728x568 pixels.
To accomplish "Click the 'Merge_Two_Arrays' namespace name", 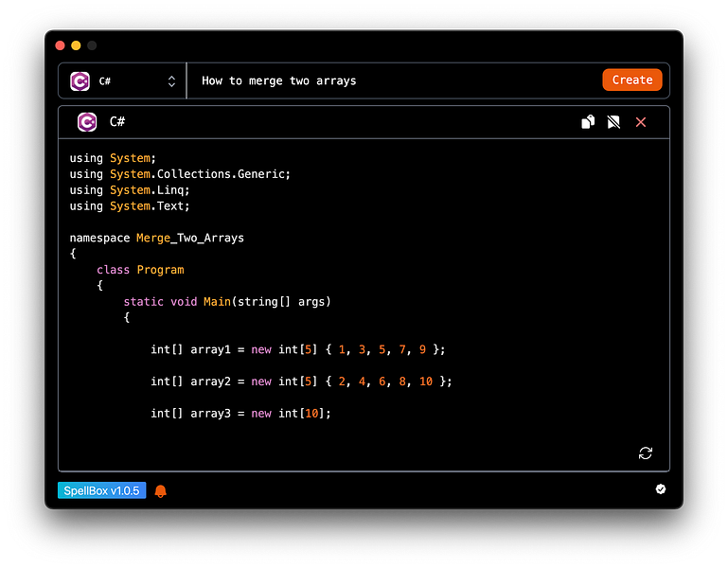I will [x=190, y=238].
